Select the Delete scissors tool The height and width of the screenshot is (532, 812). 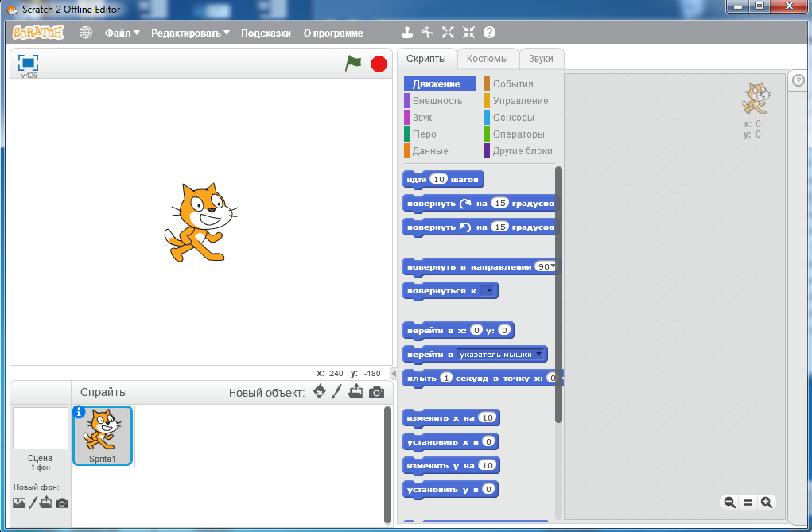(x=427, y=33)
